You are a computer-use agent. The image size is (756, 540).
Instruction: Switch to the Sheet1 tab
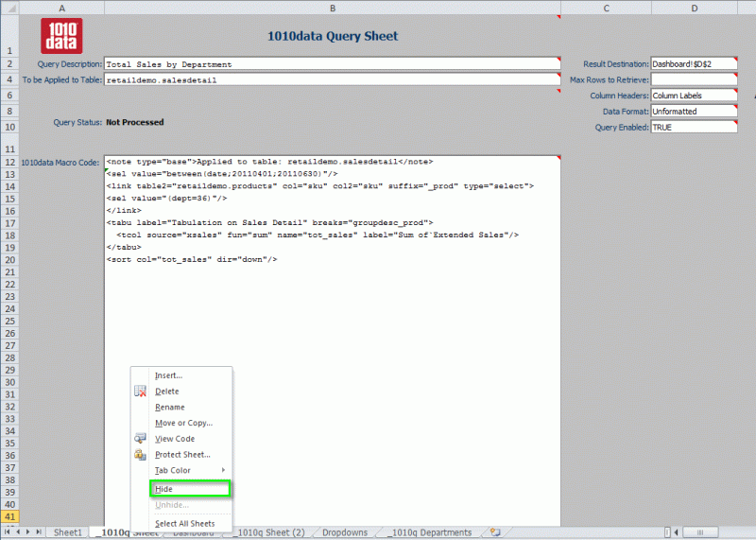[67, 532]
